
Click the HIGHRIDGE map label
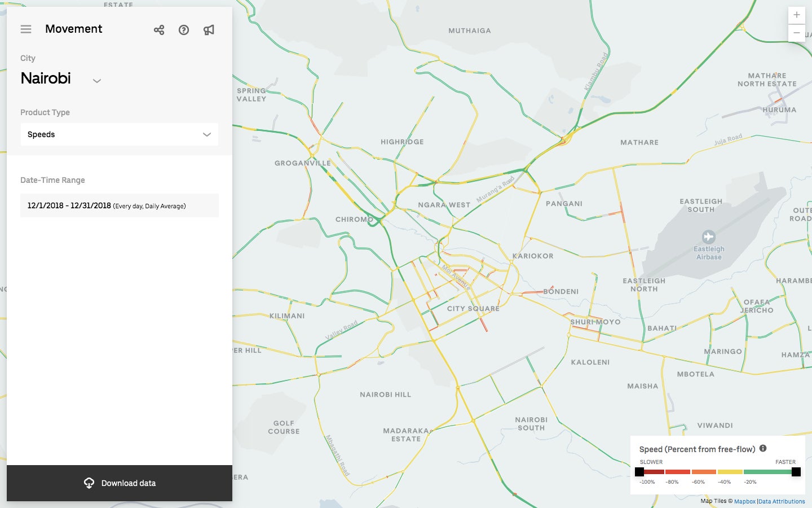pos(402,142)
